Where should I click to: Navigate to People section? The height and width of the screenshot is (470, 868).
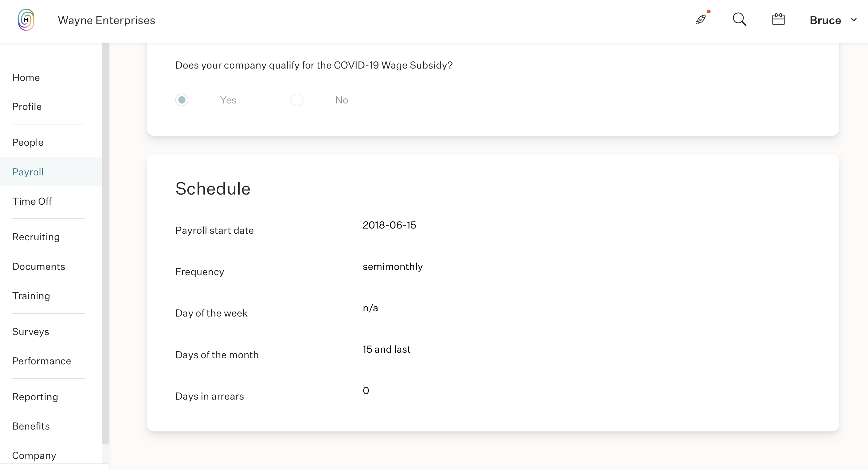point(28,142)
